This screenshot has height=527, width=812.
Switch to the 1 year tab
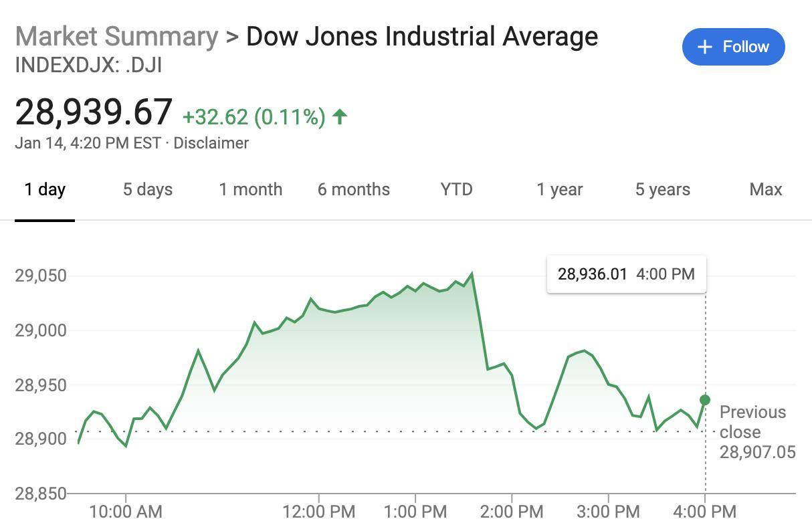pyautogui.click(x=559, y=190)
